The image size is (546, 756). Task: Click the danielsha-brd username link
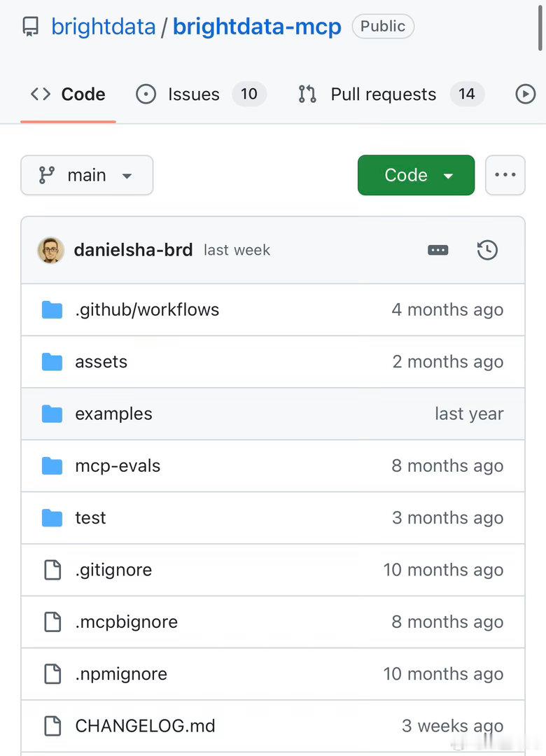click(133, 250)
